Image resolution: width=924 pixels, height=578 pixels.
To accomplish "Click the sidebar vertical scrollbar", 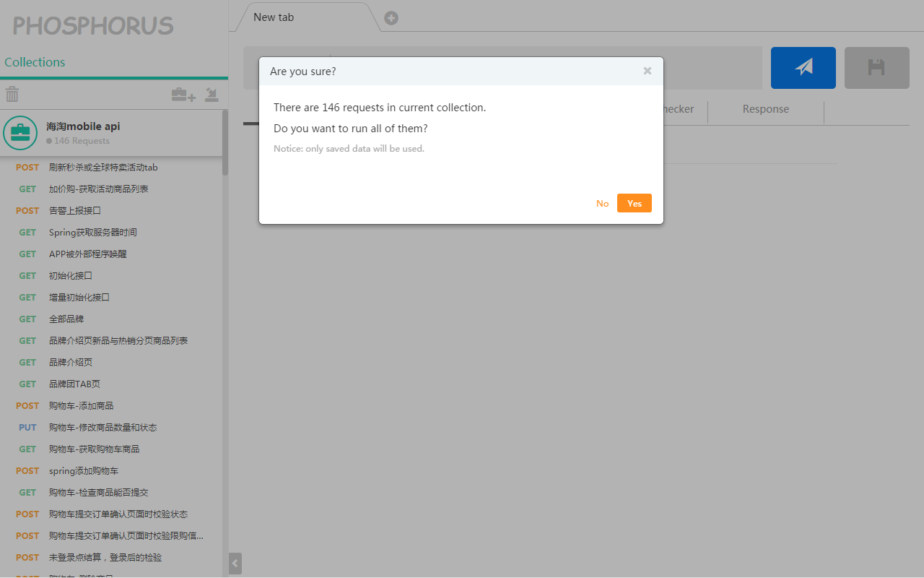I will point(225,143).
